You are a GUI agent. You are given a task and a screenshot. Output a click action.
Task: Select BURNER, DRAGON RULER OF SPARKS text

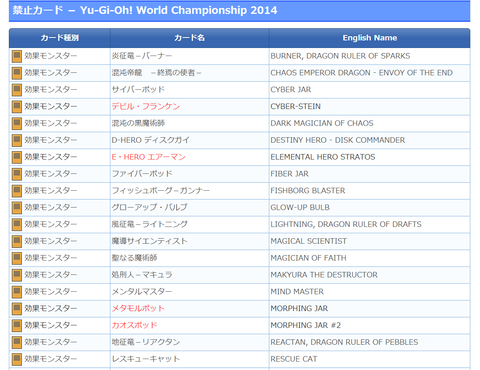coord(340,56)
